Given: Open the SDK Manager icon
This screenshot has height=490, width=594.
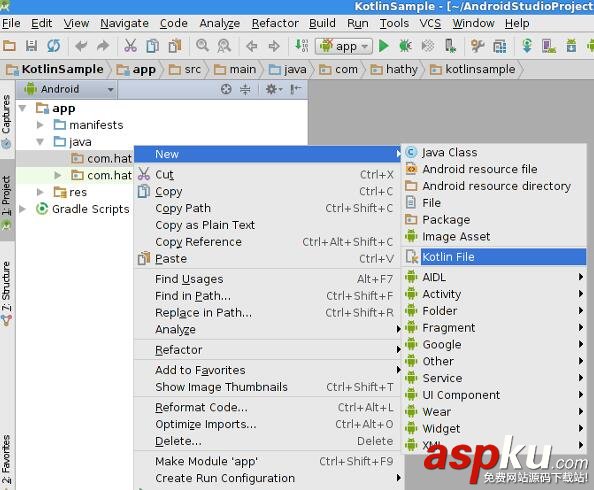Looking at the screenshot, I should click(x=571, y=46).
